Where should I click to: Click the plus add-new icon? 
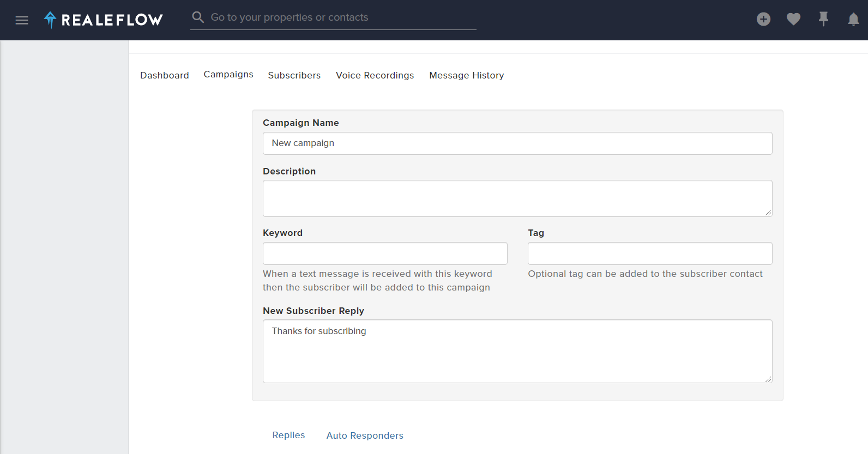click(763, 19)
